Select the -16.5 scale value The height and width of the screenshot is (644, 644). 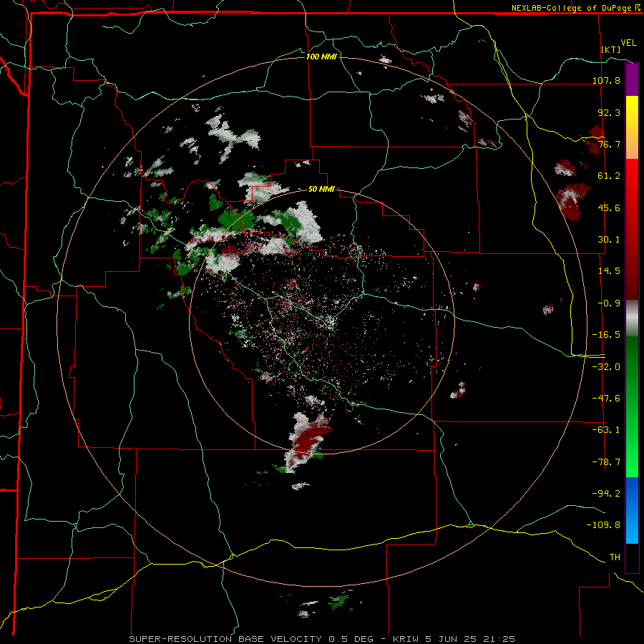[x=606, y=335]
